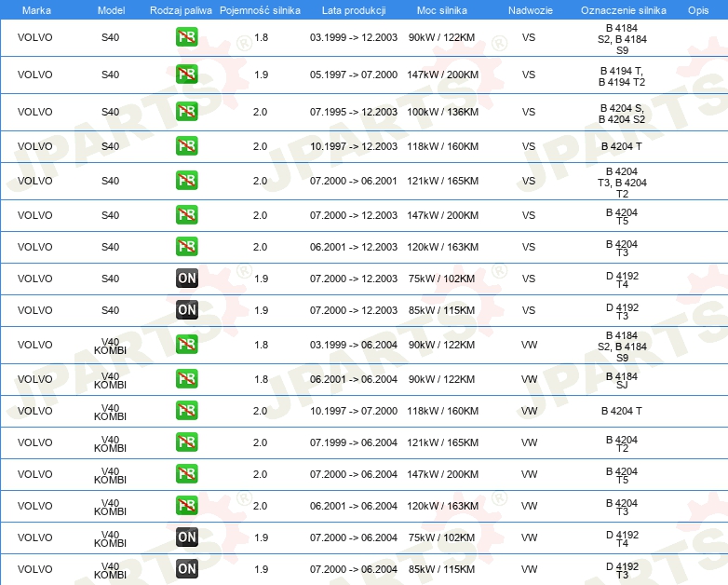Select capacity 1.8 in S40 122KM row
Image resolution: width=728 pixels, height=585 pixels.
click(261, 37)
